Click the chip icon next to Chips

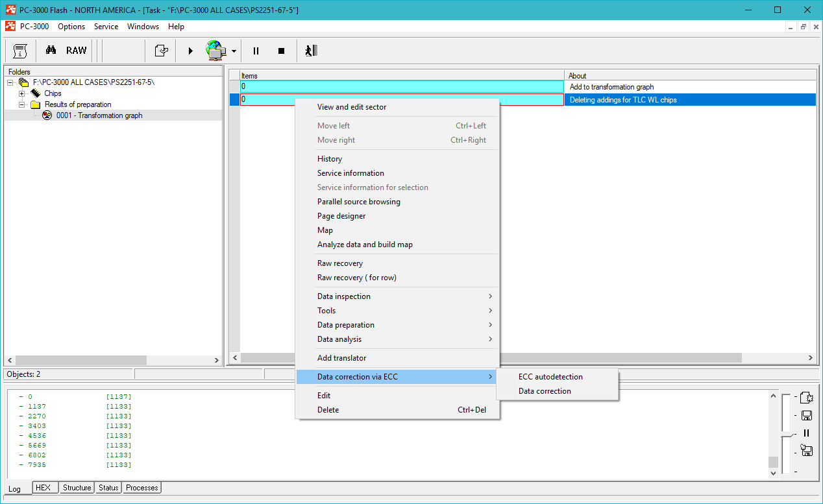pyautogui.click(x=36, y=93)
